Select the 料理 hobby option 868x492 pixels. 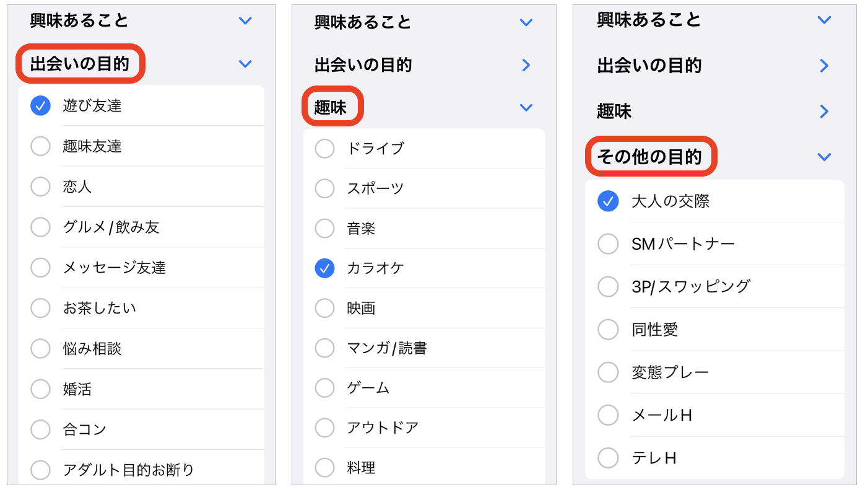[324, 467]
